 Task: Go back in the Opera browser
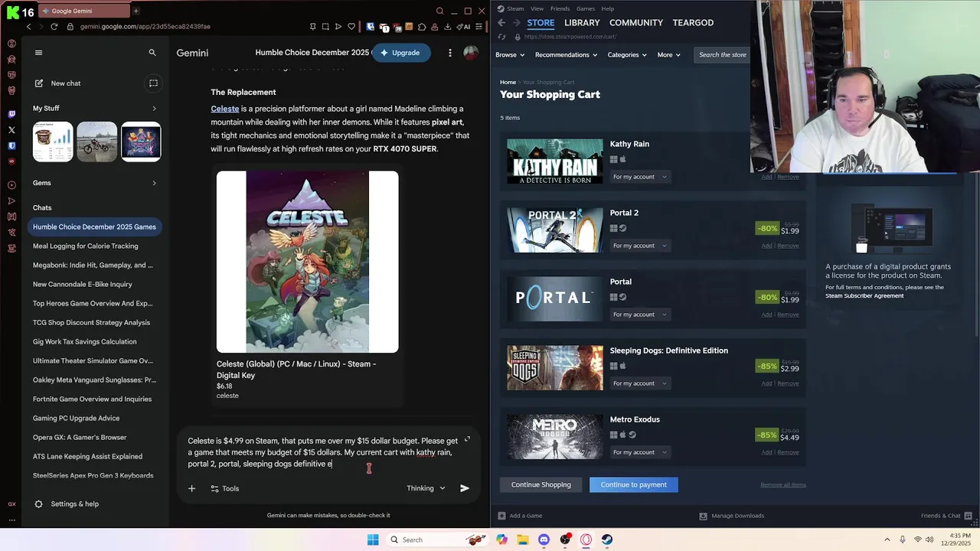coord(29,27)
